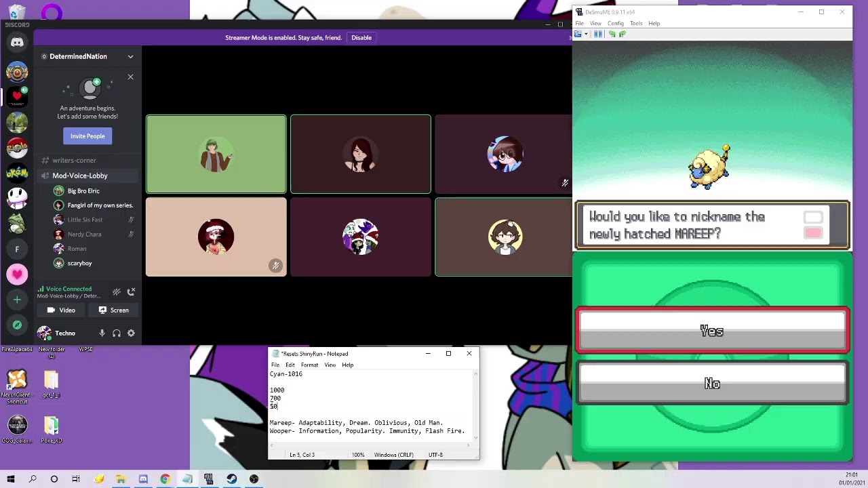Open File Explorer from the taskbar
The height and width of the screenshot is (488, 868).
(x=121, y=479)
